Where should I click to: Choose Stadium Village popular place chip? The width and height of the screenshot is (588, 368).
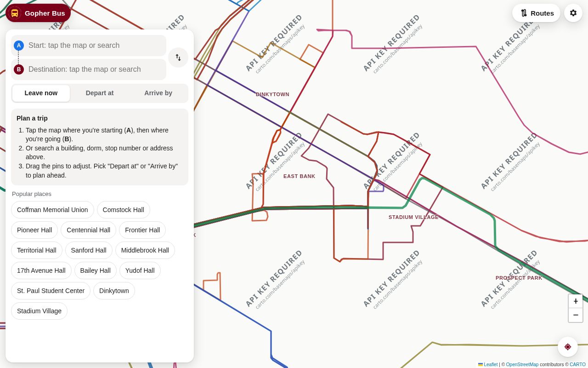[x=39, y=311]
